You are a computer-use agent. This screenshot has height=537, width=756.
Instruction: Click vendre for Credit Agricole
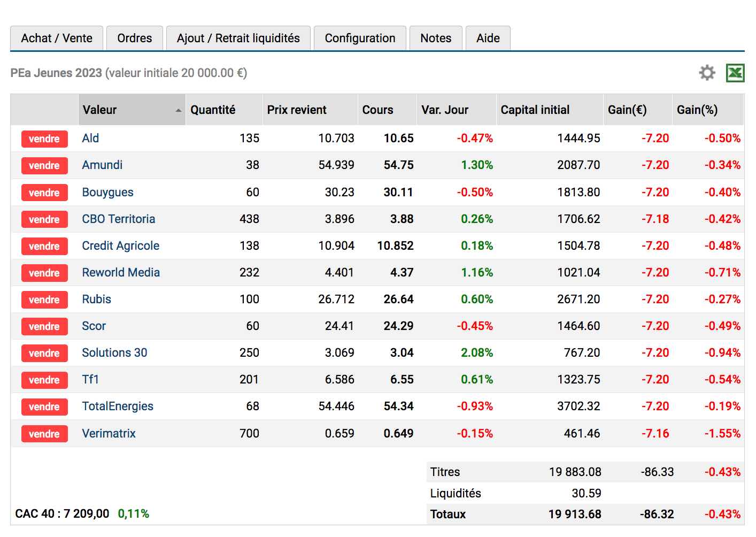[x=44, y=246]
